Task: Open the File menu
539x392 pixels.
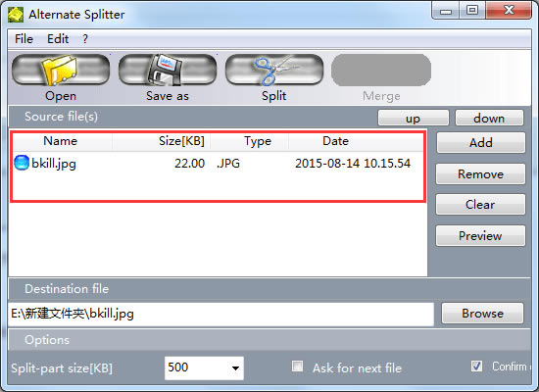Action: click(x=24, y=39)
